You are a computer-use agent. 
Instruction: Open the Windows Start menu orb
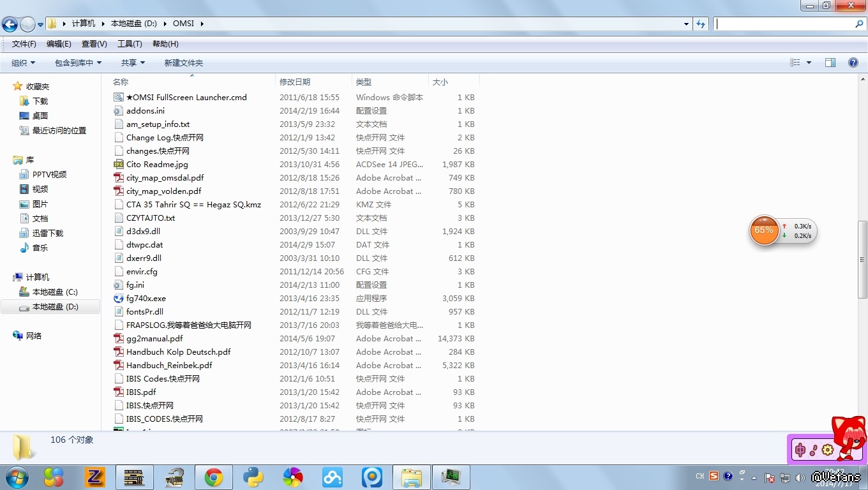[x=16, y=477]
